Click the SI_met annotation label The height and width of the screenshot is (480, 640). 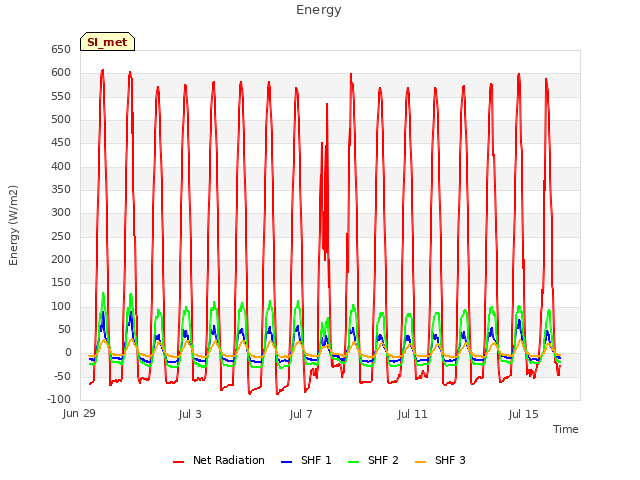(107, 42)
